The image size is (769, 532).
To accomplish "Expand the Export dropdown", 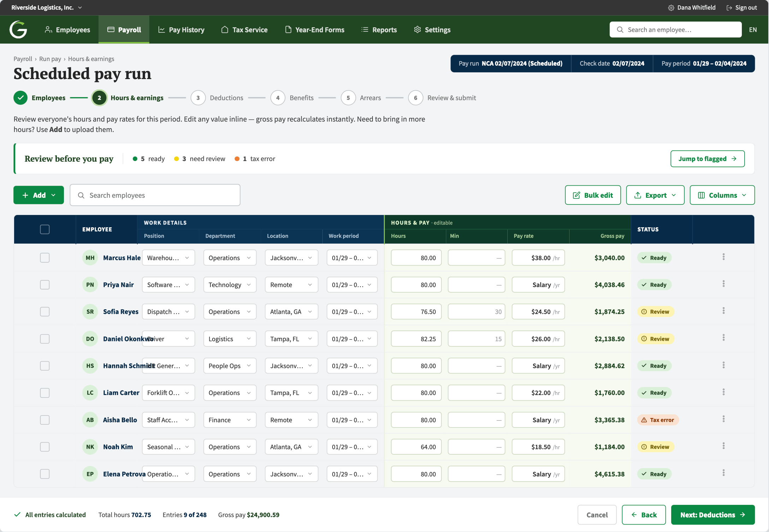I will (x=655, y=195).
